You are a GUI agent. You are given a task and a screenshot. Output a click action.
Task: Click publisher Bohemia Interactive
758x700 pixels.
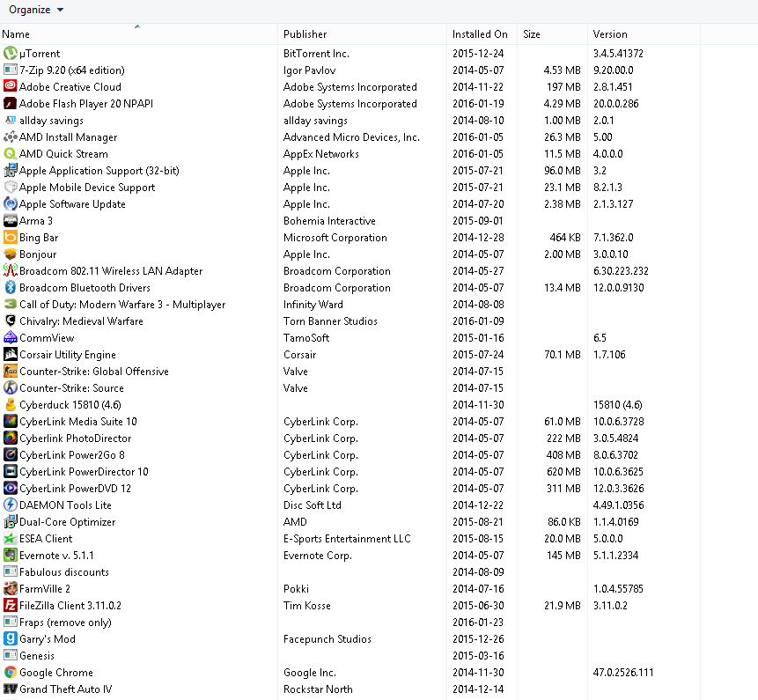pyautogui.click(x=329, y=221)
